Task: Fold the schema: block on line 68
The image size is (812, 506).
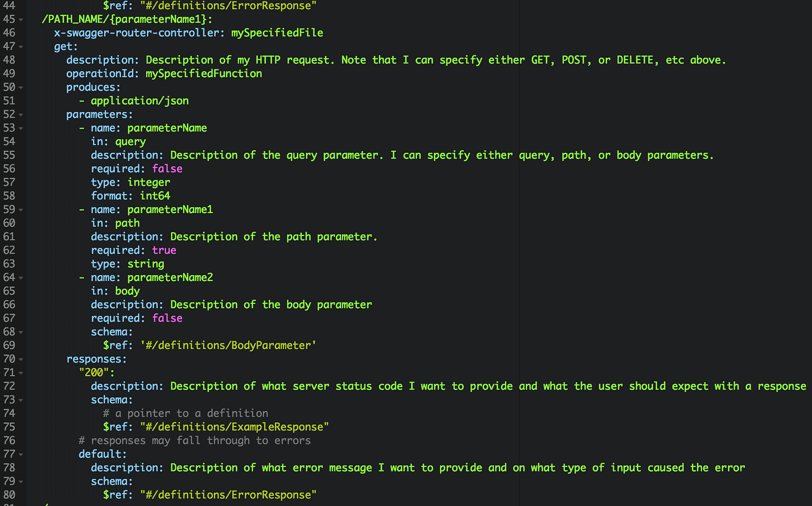Action: coord(21,332)
